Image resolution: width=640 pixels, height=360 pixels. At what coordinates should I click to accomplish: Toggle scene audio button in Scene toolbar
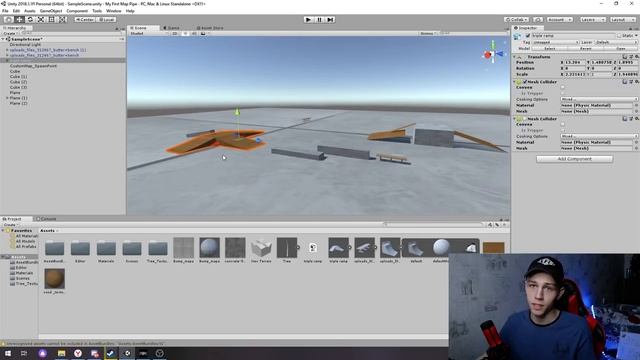pyautogui.click(x=194, y=33)
